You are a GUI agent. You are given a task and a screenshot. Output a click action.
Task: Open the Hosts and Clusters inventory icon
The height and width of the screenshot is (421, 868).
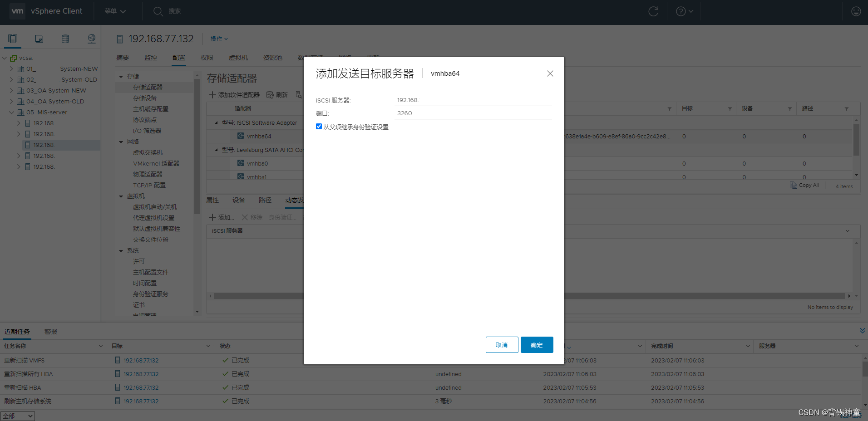(x=12, y=39)
